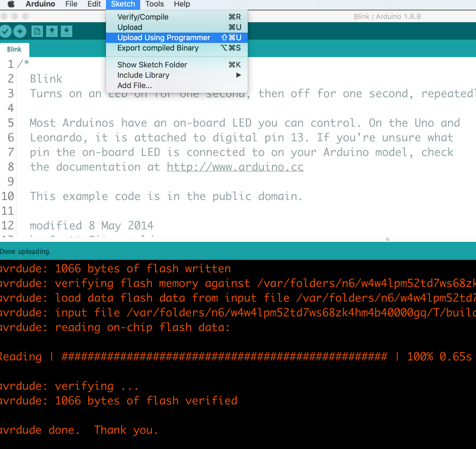Open the Apple menu
This screenshot has height=449, width=476.
click(x=11, y=4)
